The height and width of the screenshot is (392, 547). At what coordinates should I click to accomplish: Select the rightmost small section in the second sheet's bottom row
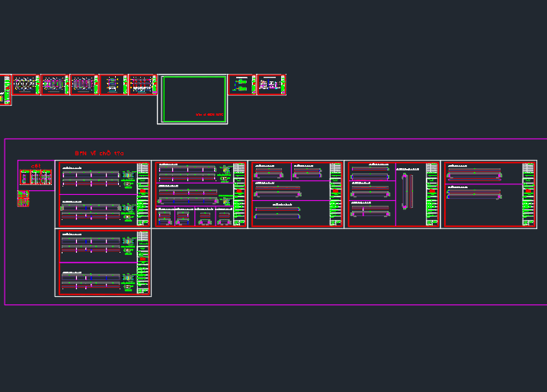click(224, 218)
